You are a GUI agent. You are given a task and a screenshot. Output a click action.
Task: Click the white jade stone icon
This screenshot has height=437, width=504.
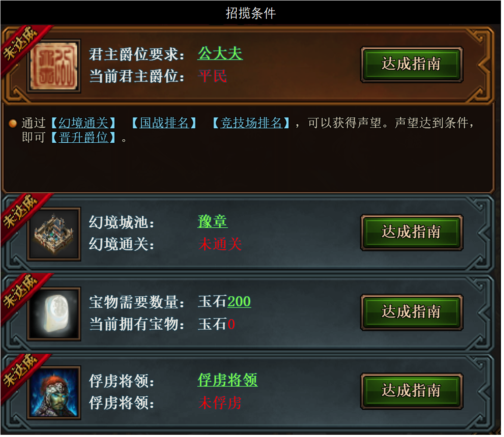(x=54, y=314)
